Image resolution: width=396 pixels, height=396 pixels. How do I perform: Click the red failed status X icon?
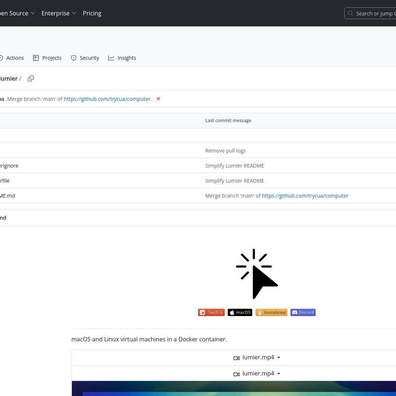[158, 99]
